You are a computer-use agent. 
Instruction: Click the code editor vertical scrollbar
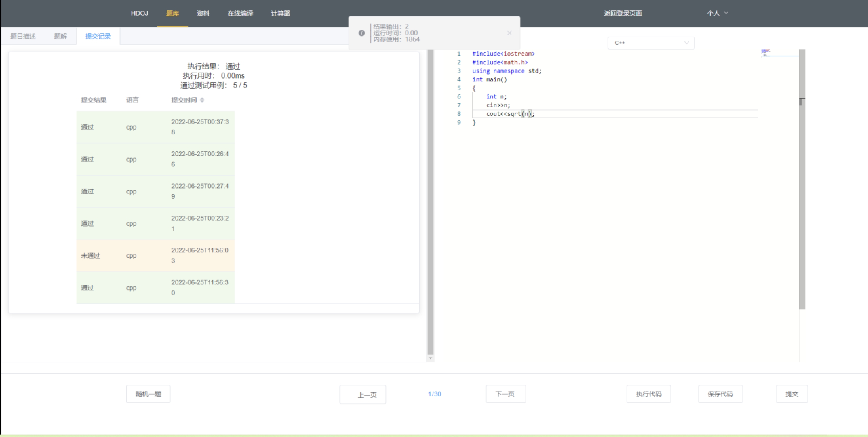tap(802, 179)
